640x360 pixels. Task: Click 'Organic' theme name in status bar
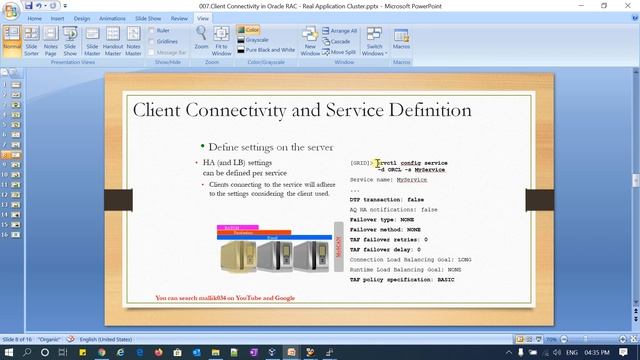49,339
